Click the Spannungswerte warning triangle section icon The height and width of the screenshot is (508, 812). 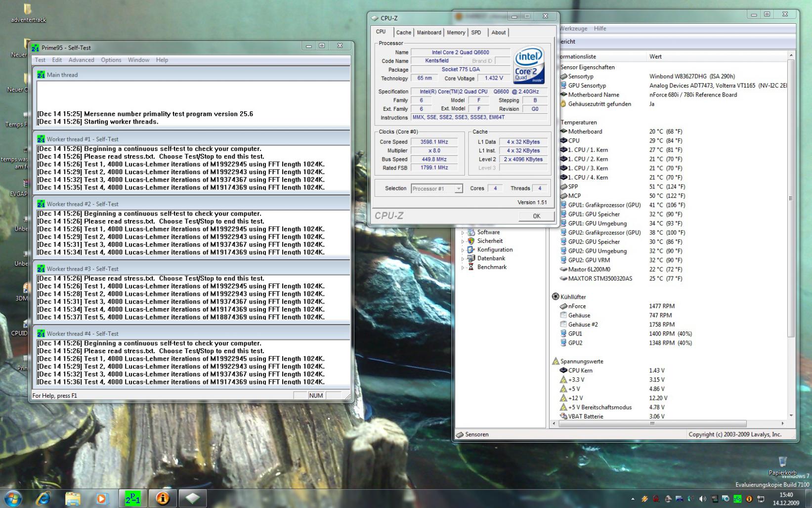(x=556, y=361)
